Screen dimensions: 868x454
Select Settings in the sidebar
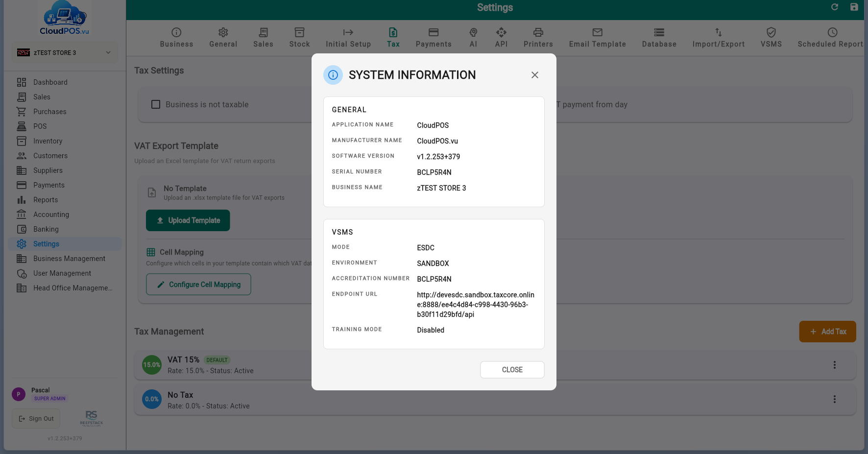click(65, 244)
